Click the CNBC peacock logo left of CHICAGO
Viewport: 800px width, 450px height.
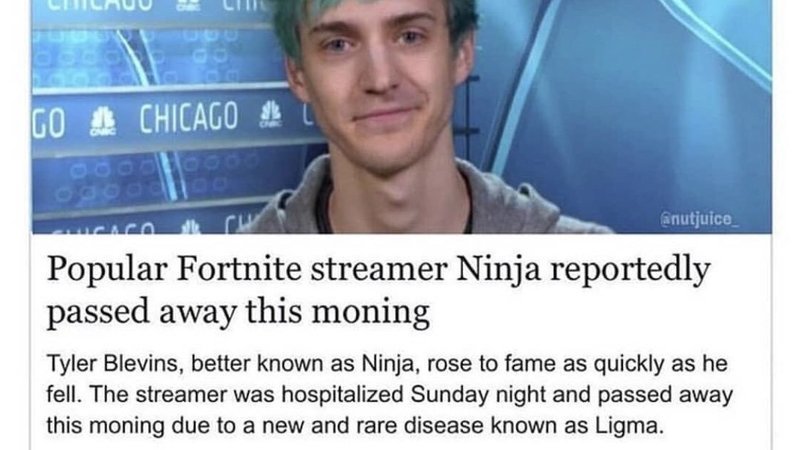(x=103, y=121)
